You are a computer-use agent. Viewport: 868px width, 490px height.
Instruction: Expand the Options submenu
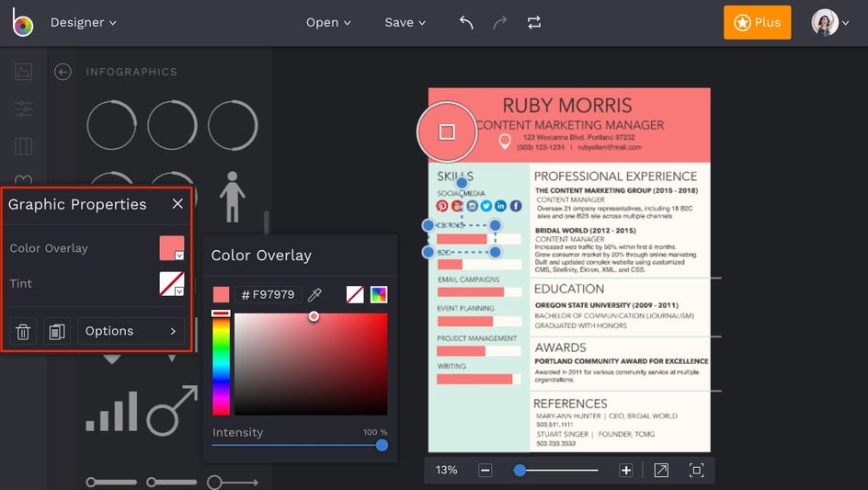point(131,331)
